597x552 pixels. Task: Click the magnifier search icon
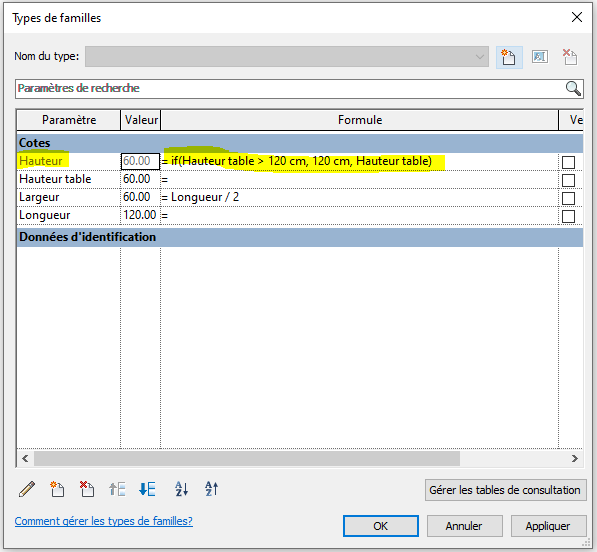coord(573,88)
